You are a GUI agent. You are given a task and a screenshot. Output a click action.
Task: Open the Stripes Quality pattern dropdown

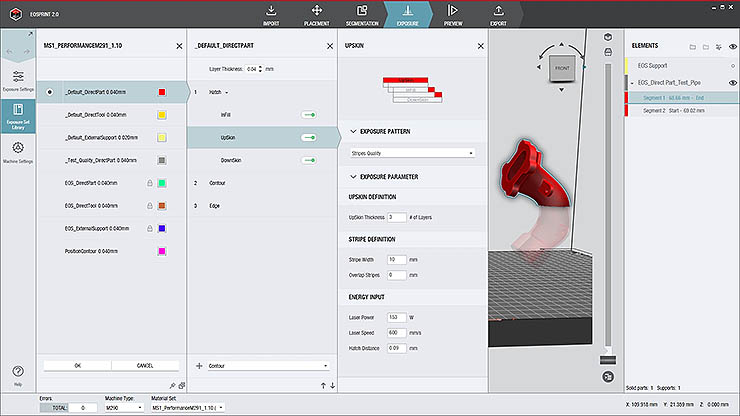coord(411,153)
